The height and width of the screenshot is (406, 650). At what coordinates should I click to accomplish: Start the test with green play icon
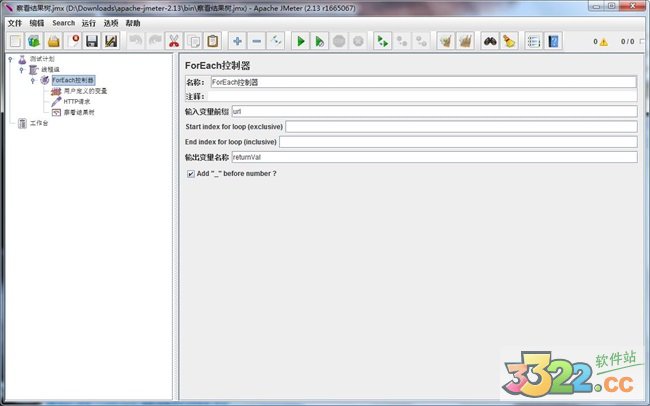click(301, 41)
